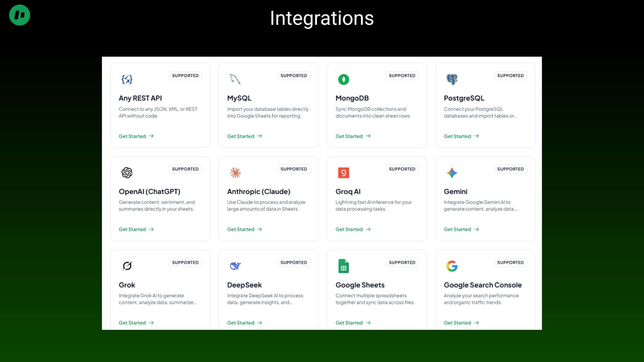
Task: Click the Groq AI logo icon
Action: [x=344, y=173]
